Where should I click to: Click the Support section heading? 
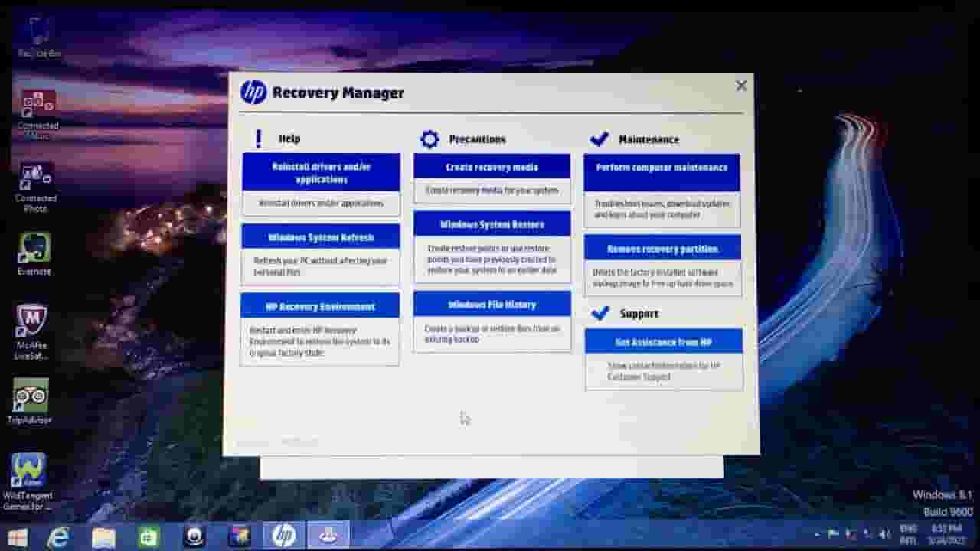(x=639, y=314)
